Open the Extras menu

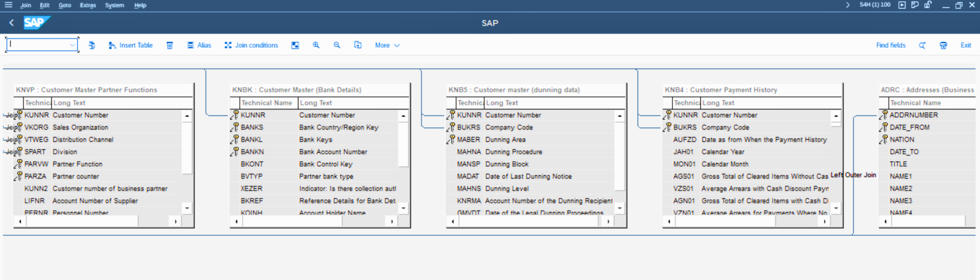(x=88, y=5)
